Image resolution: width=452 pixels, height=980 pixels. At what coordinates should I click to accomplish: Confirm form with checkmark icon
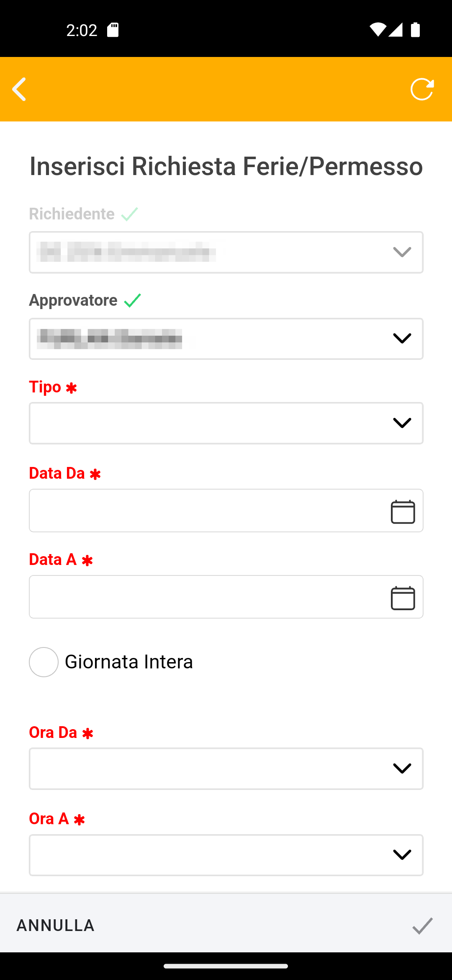422,926
